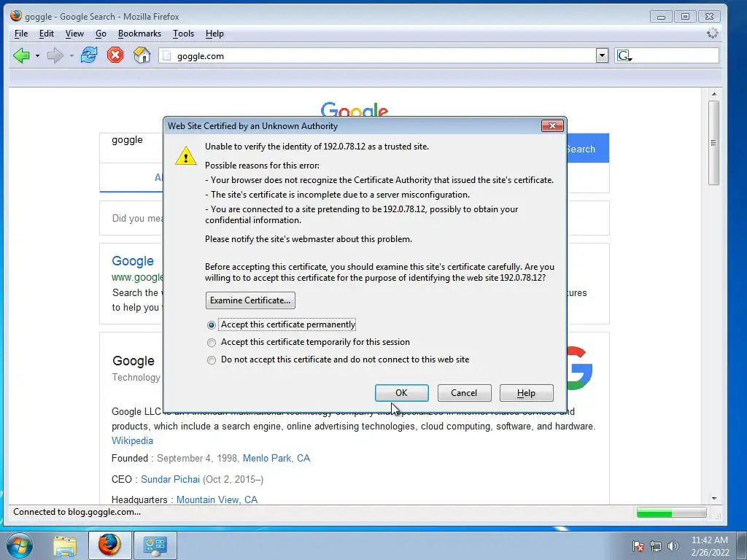Click the blue Google result title link
This screenshot has width=747, height=560.
pyautogui.click(x=133, y=261)
